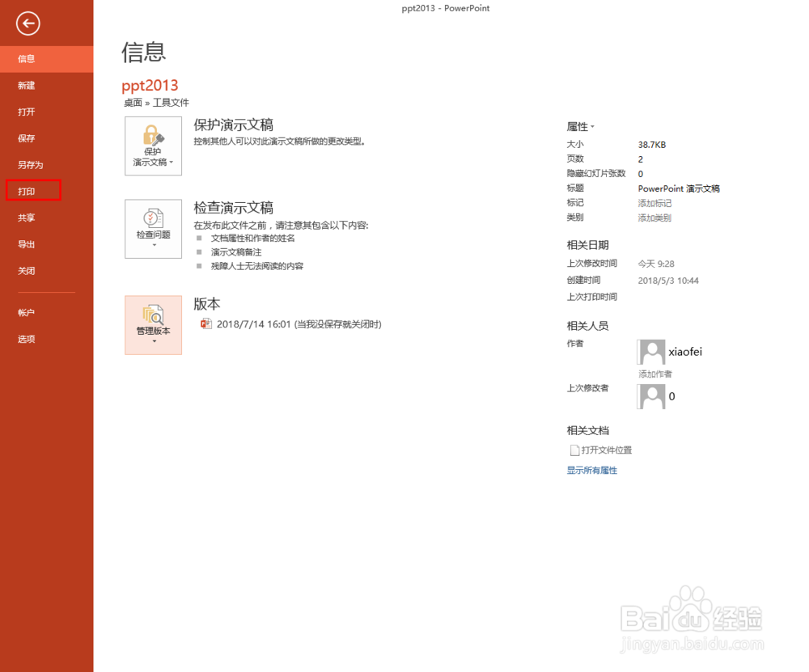809x672 pixels.
Task: Click the 添加类别 category field
Action: click(654, 218)
